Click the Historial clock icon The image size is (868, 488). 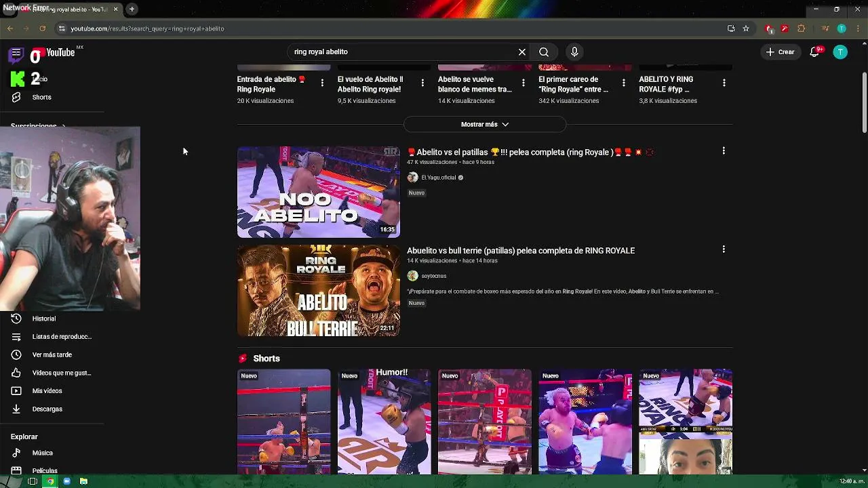tap(16, 319)
